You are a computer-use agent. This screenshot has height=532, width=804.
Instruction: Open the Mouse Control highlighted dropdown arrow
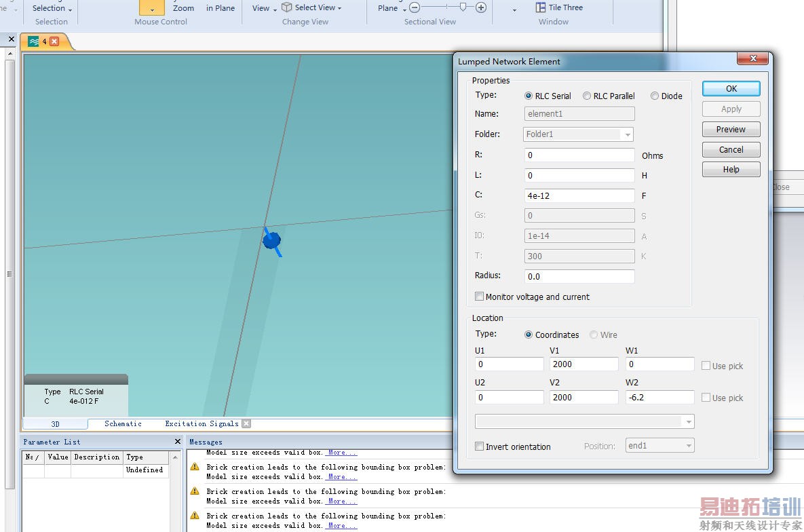coord(152,9)
